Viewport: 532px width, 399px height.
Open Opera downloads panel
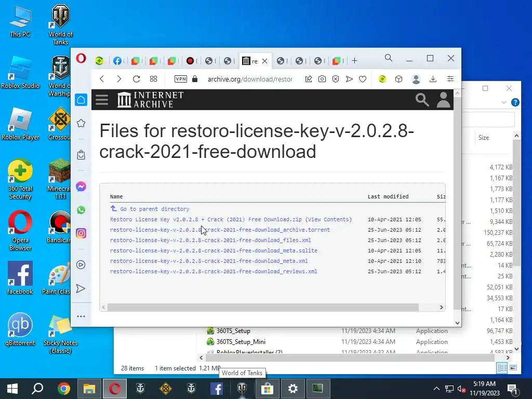click(x=433, y=79)
